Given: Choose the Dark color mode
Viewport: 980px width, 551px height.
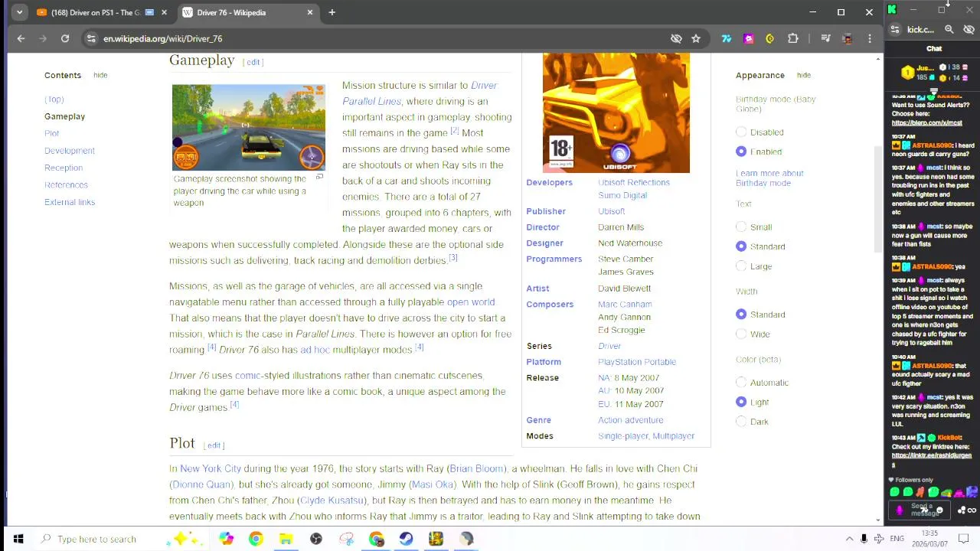Looking at the screenshot, I should point(741,421).
